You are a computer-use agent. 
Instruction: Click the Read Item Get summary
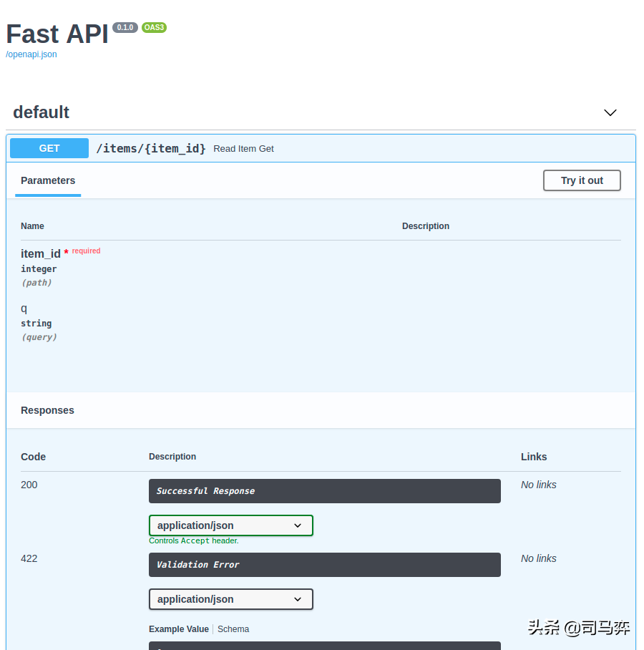(243, 149)
